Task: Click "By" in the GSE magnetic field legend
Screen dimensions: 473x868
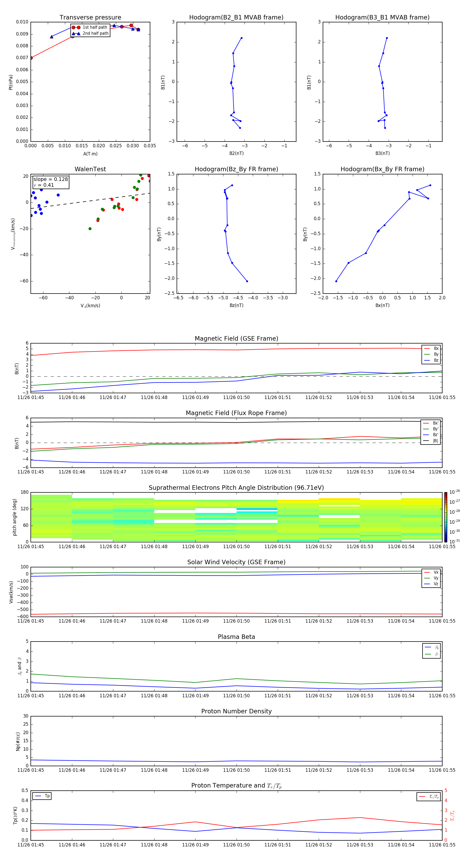Action: (x=436, y=355)
